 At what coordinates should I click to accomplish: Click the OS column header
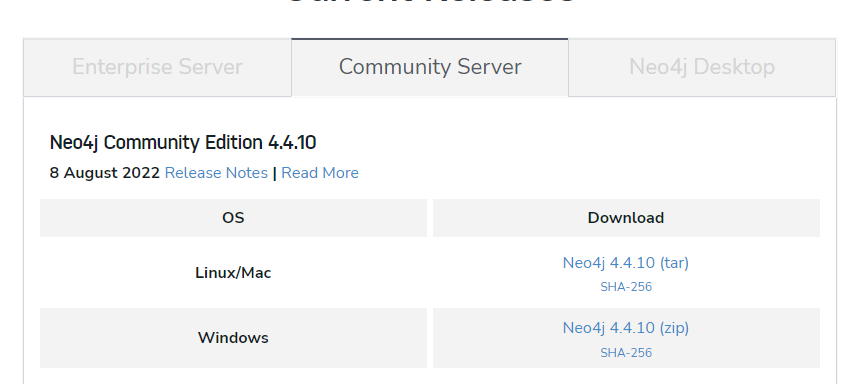233,218
